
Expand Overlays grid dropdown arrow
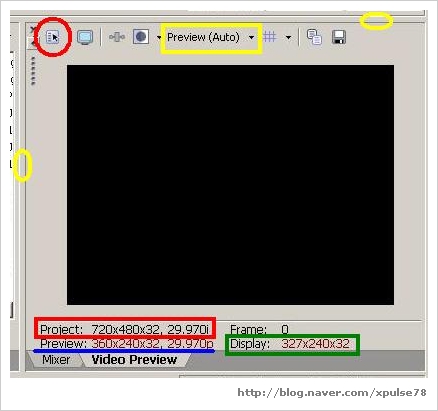tap(288, 37)
